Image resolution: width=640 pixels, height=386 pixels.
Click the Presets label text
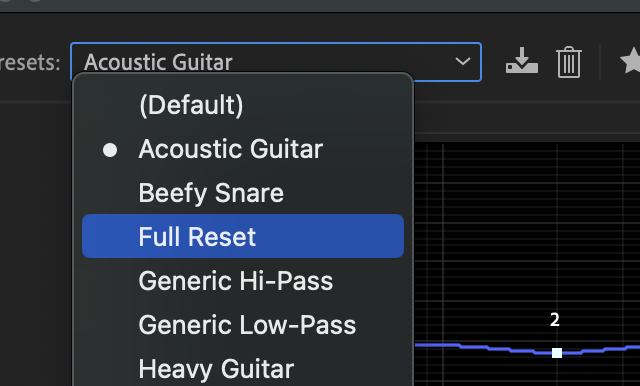(30, 62)
